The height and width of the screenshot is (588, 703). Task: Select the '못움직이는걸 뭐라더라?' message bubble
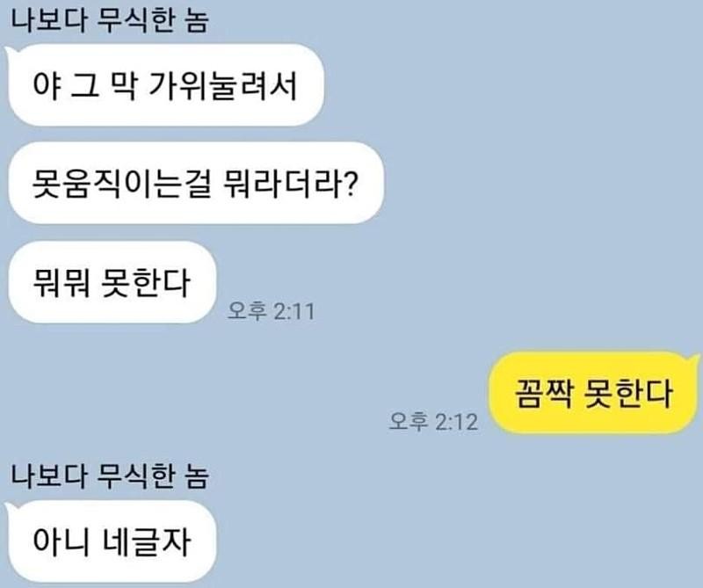pos(196,183)
